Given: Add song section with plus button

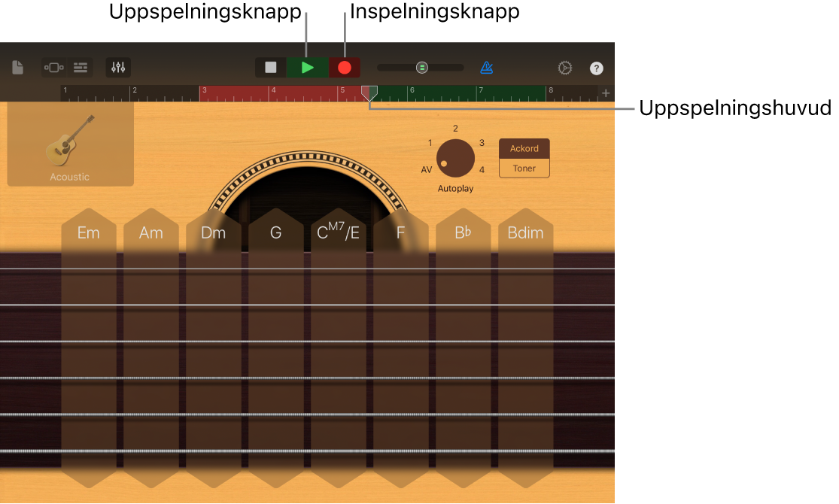Looking at the screenshot, I should (x=606, y=93).
